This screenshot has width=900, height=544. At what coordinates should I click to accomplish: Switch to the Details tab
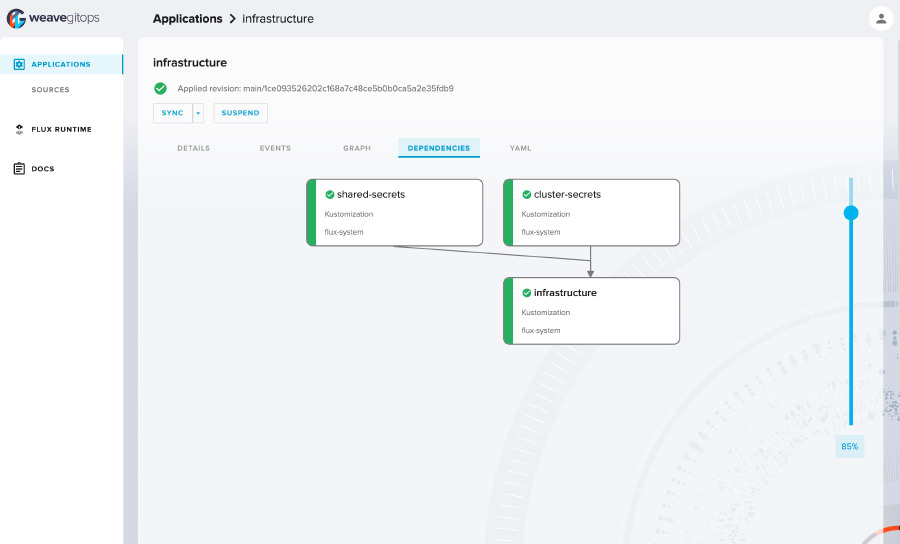[193, 148]
